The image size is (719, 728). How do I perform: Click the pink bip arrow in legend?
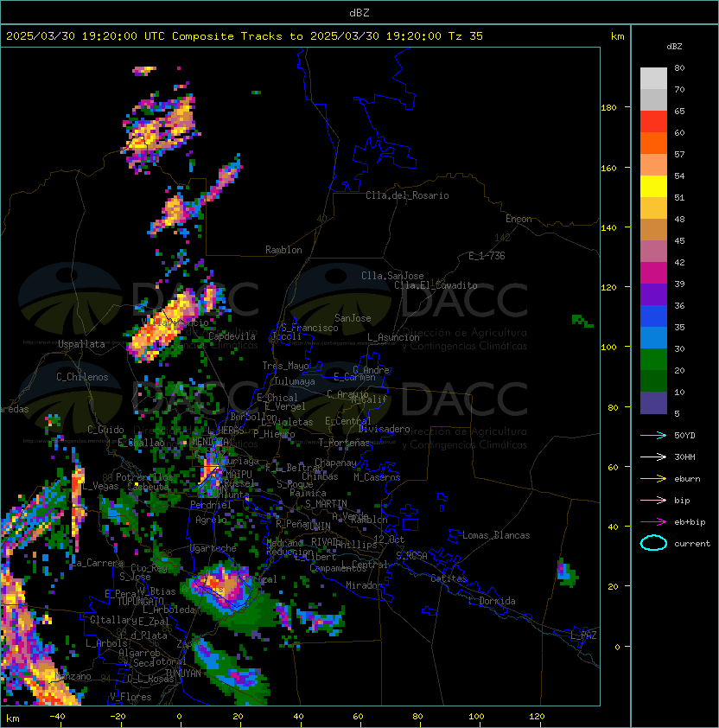point(653,500)
